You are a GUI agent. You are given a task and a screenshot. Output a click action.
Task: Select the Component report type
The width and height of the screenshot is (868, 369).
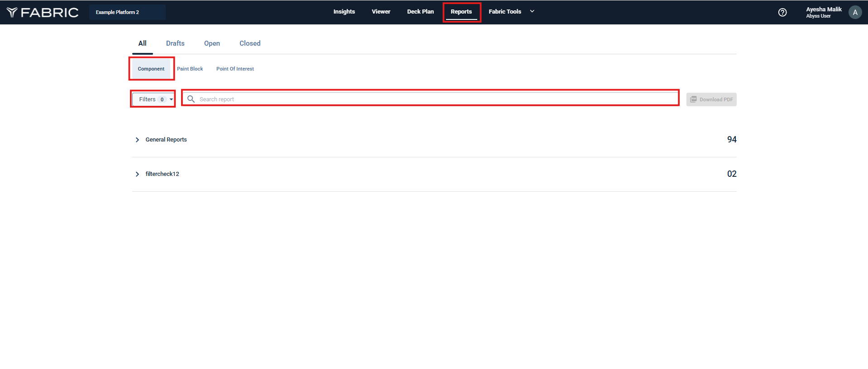[151, 69]
